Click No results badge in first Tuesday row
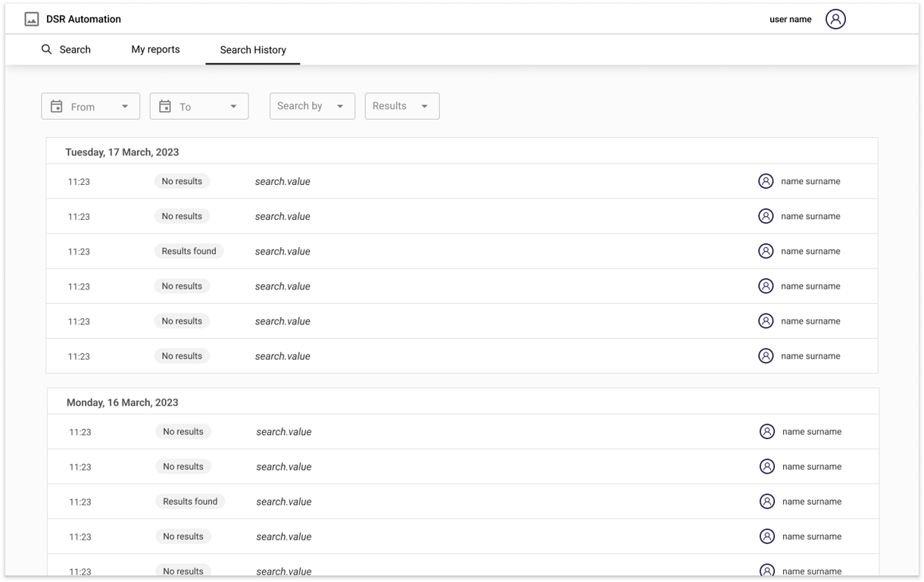Viewport: 924px width, 582px height. [x=182, y=181]
